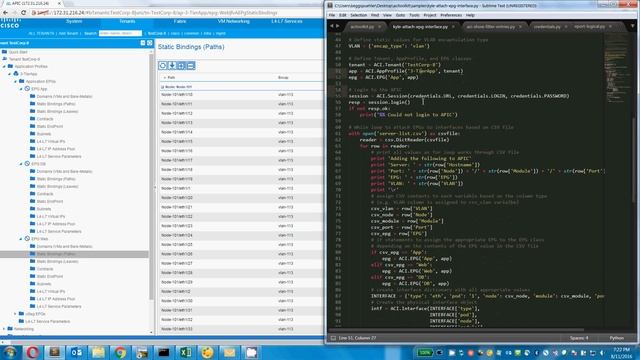Open the L4-L7 Services tab in APIC

[287, 21]
